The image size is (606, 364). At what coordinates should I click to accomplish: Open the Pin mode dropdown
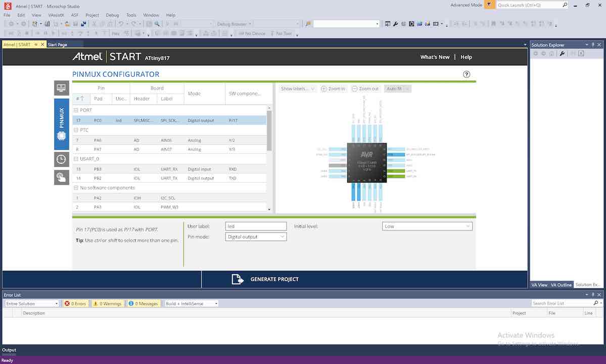pyautogui.click(x=256, y=237)
